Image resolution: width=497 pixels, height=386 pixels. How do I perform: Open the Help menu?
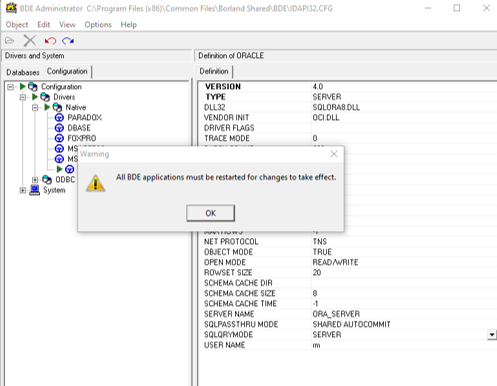pyautogui.click(x=129, y=25)
